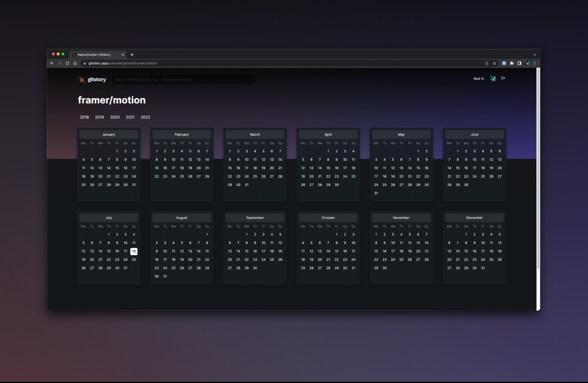The height and width of the screenshot is (383, 588).
Task: Select day 28 in the February calendar
Action: (207, 176)
